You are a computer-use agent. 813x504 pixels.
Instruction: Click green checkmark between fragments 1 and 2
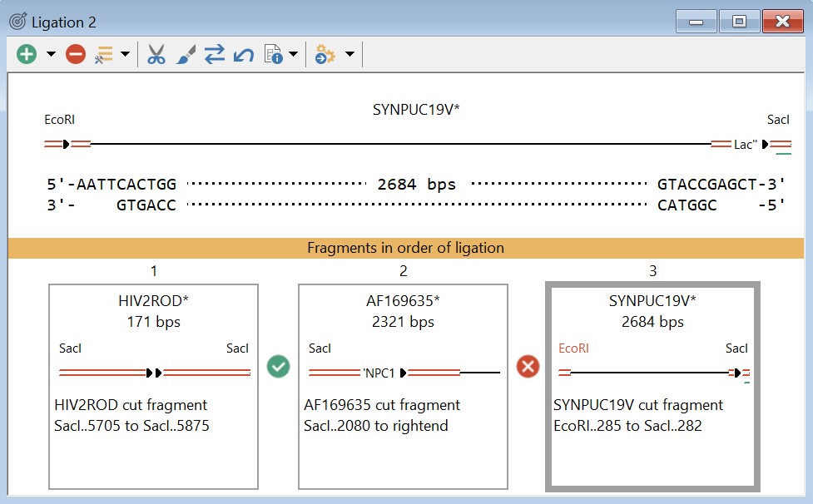(278, 366)
